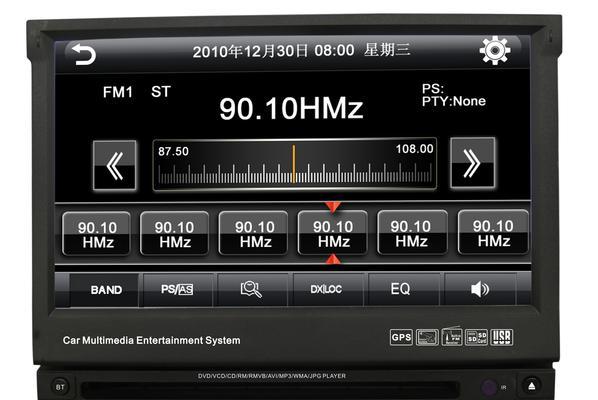Image resolution: width=598 pixels, height=400 pixels.
Task: Click the SD card badge icon
Action: [477, 337]
